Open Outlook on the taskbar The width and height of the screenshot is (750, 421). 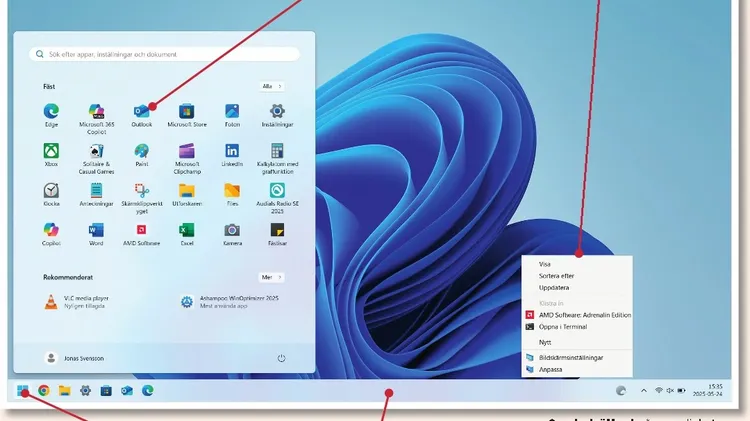[127, 391]
